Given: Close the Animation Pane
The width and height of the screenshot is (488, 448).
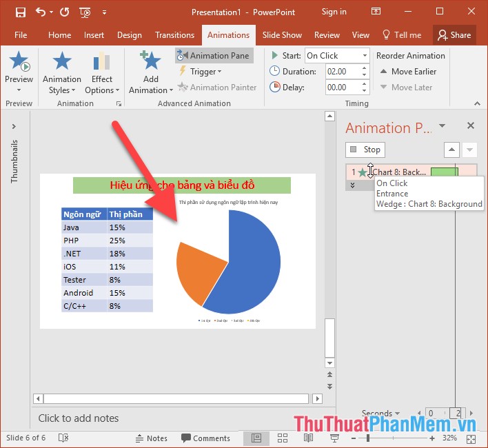Looking at the screenshot, I should [471, 125].
